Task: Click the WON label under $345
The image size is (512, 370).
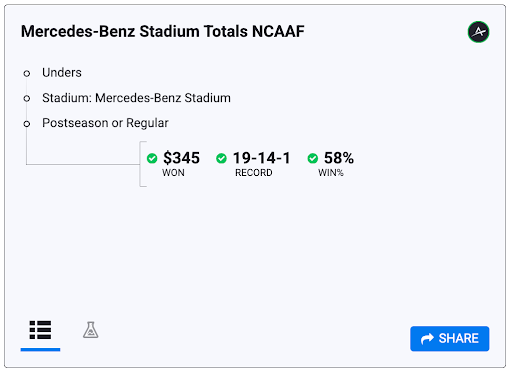Action: tap(173, 173)
